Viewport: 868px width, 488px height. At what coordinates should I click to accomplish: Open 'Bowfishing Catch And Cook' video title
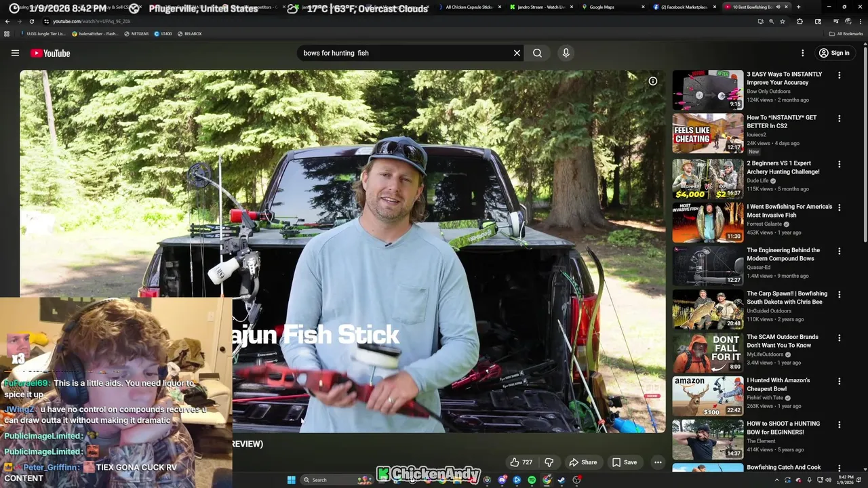[x=784, y=467]
